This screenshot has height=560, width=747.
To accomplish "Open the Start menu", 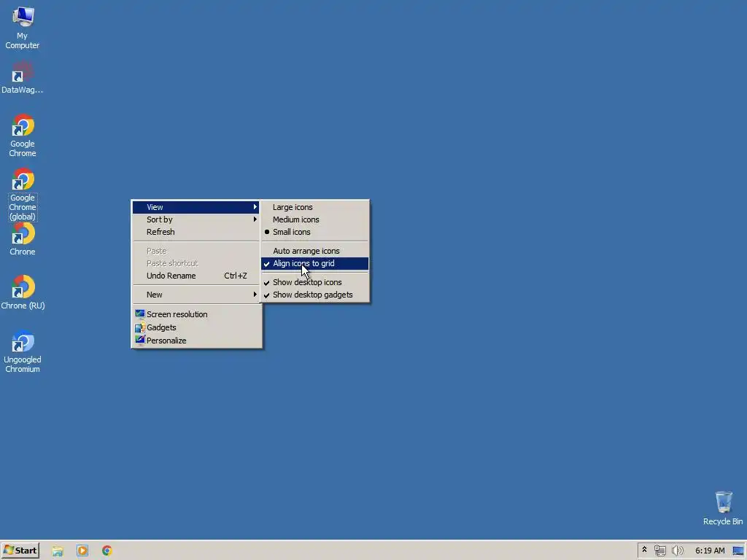I will pyautogui.click(x=20, y=551).
